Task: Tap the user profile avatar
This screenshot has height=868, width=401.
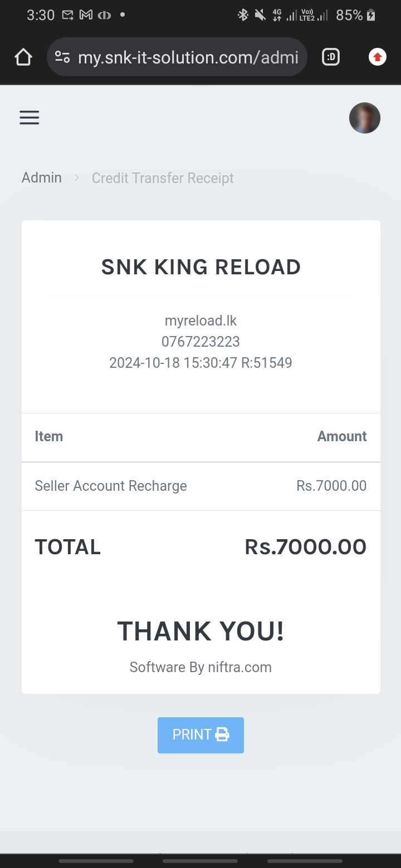Action: (364, 118)
